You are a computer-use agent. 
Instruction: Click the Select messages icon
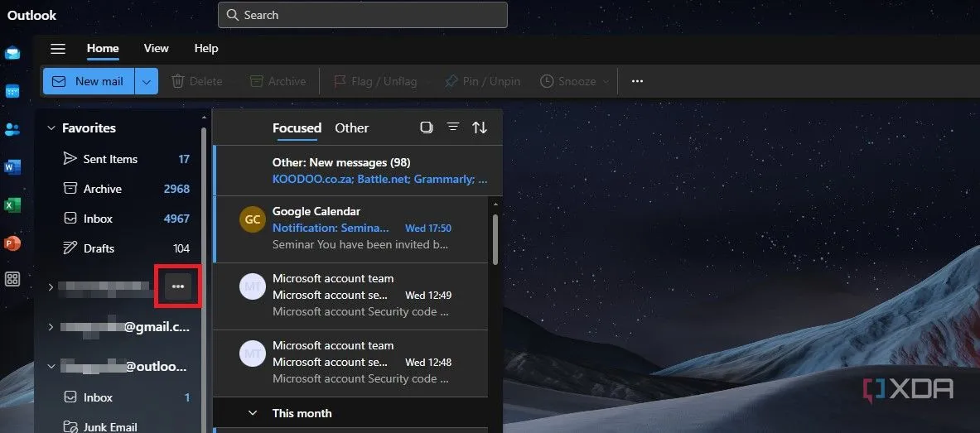427,127
